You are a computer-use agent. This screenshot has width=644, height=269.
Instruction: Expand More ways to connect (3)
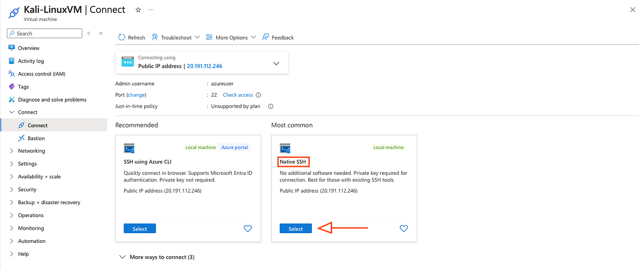[157, 257]
